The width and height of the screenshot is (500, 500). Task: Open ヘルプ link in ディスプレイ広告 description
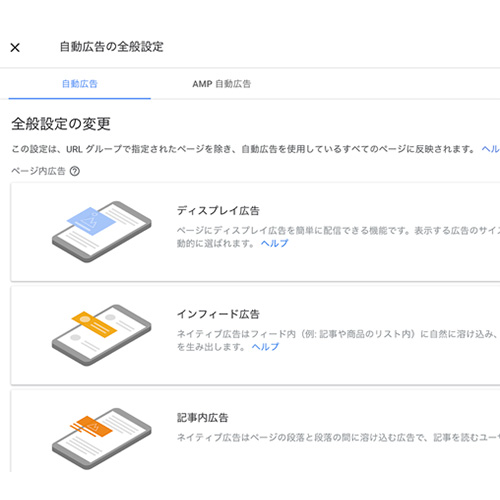pos(275,243)
